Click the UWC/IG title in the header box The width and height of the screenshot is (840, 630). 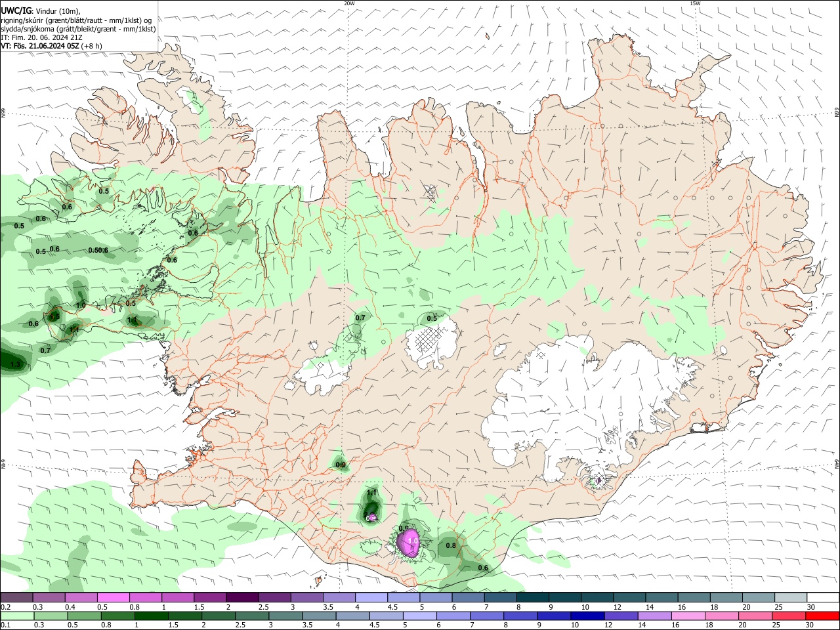[x=16, y=10]
